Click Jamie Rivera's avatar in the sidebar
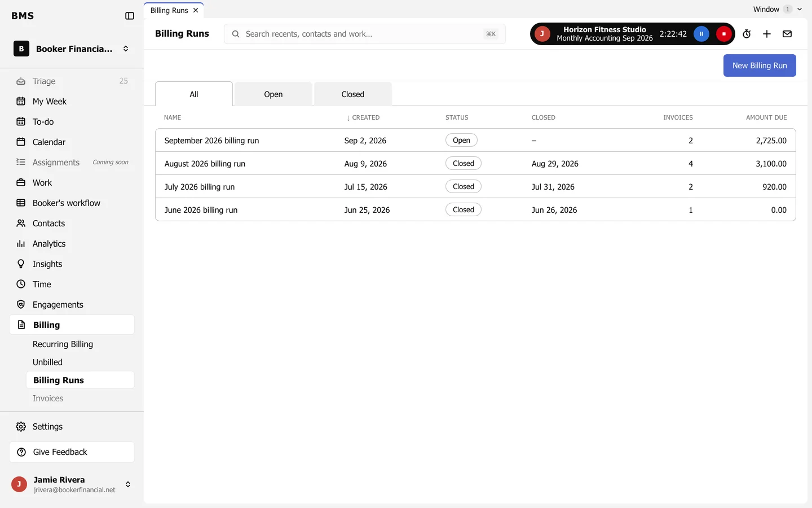 click(x=19, y=484)
